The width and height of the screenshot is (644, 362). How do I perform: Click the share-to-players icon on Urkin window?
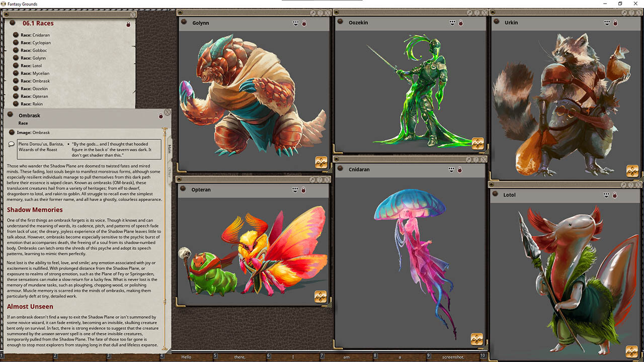click(607, 22)
